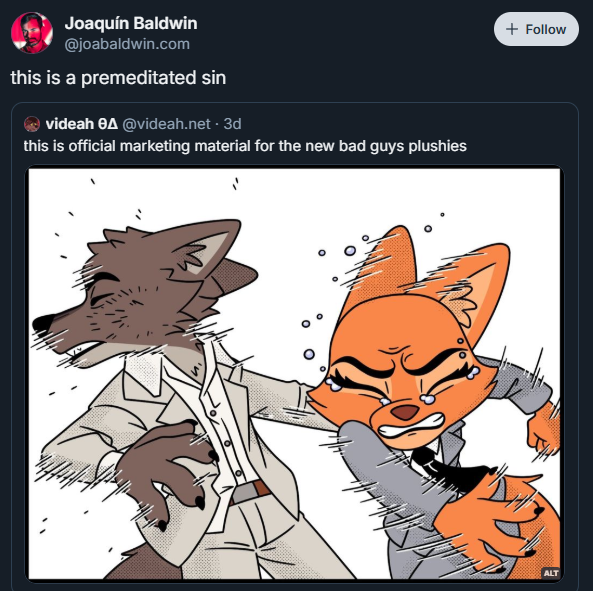Viewport: 593px width, 591px height.
Task: Click the fox's raised orange ear
Action: tap(384, 265)
